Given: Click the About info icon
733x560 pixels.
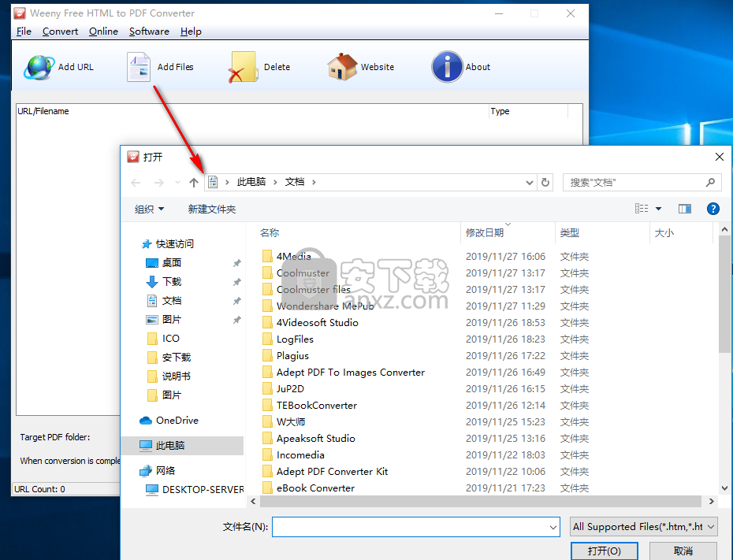Looking at the screenshot, I should (x=447, y=67).
